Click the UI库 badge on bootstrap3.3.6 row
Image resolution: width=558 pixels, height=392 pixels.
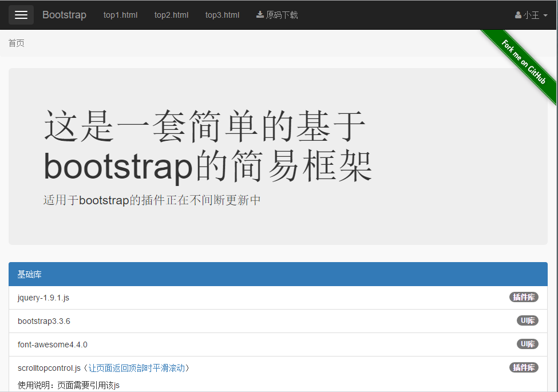[528, 320]
